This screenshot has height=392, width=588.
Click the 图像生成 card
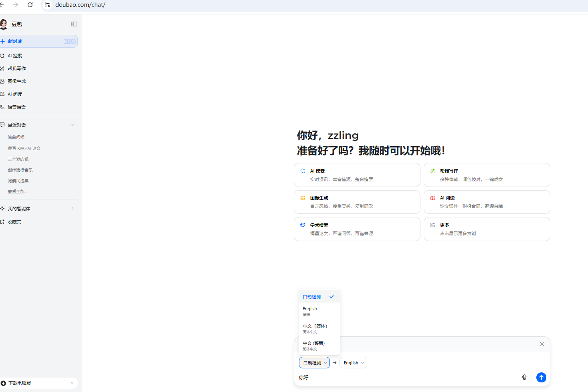point(357,202)
